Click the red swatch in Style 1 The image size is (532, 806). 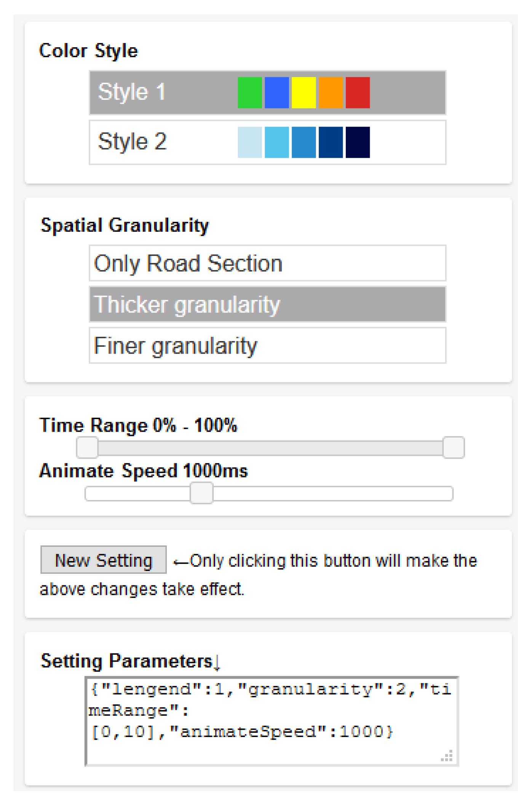coord(358,93)
